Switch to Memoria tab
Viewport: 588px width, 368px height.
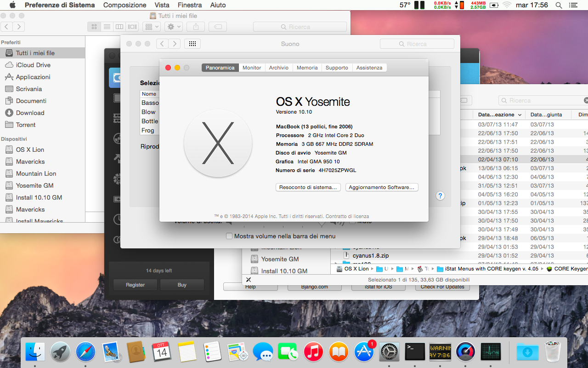click(307, 68)
